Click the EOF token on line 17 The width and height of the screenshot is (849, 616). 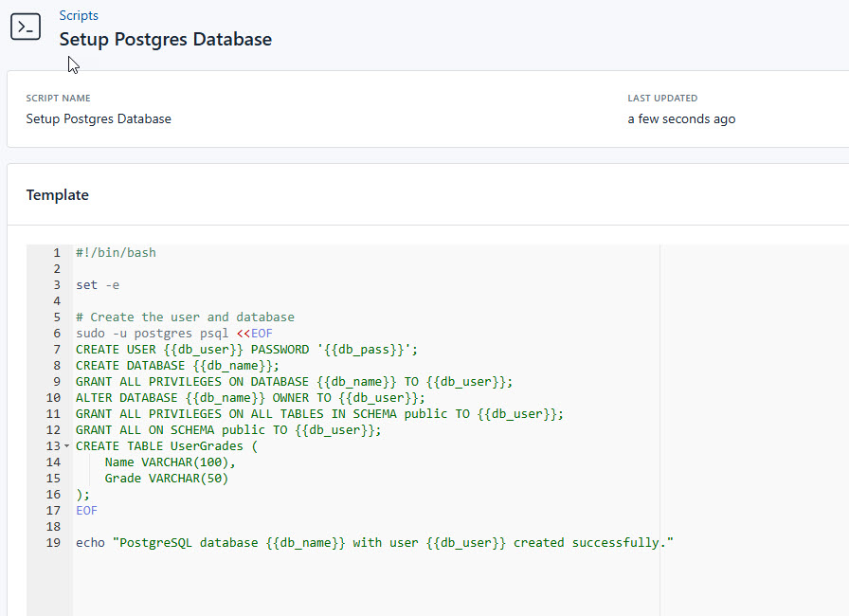click(x=86, y=510)
